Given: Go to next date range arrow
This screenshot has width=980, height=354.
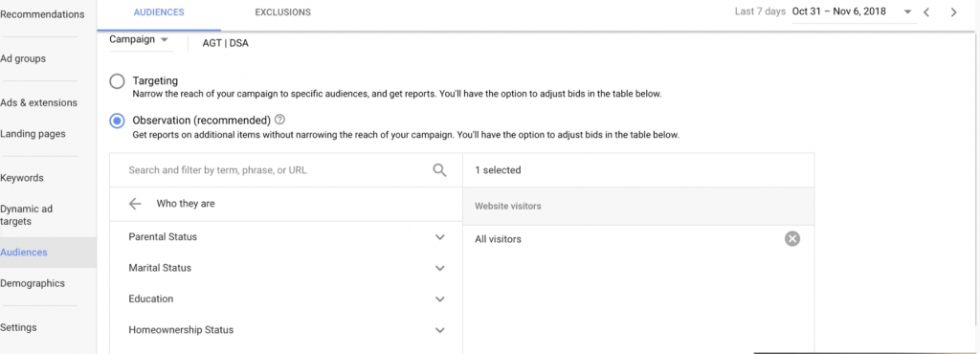Looking at the screenshot, I should 954,11.
